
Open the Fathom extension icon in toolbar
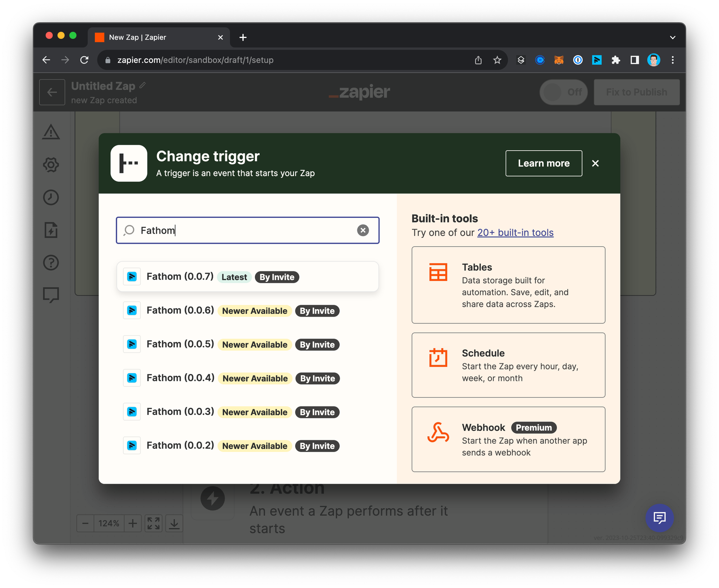click(x=597, y=60)
